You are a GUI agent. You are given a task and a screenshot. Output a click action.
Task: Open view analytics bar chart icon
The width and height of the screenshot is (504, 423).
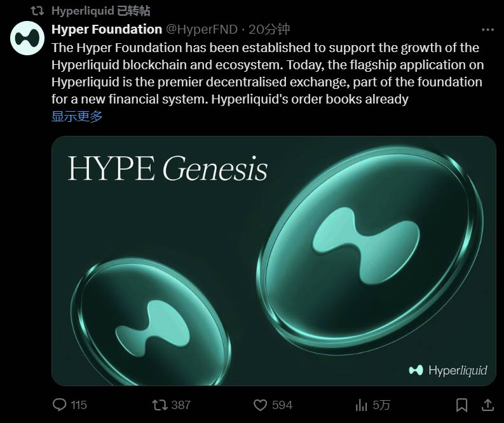362,405
